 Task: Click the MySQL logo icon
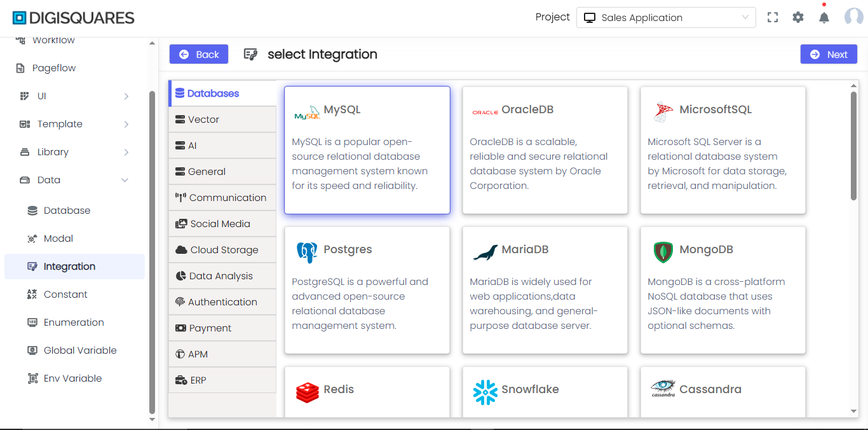[x=308, y=113]
